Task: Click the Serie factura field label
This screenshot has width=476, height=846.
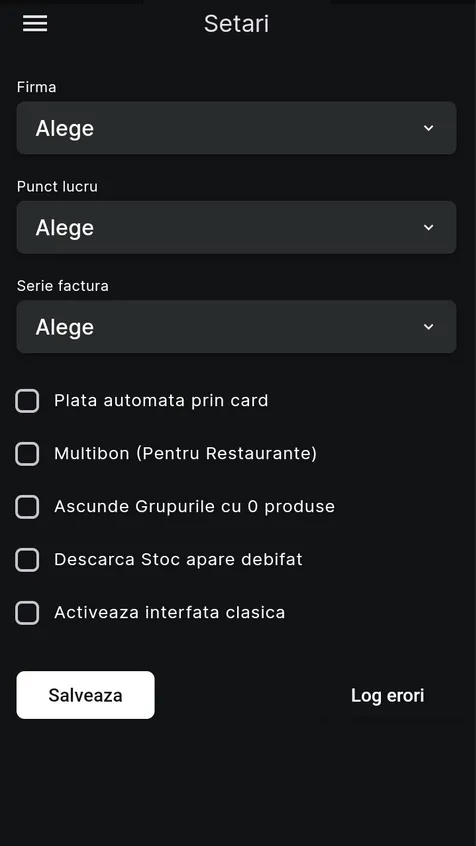Action: coord(63,286)
